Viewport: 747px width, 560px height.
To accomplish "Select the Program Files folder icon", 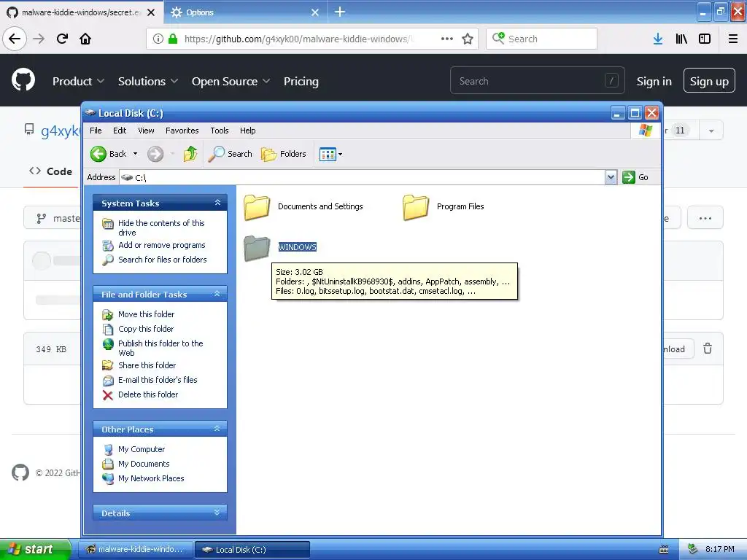I will [416, 206].
